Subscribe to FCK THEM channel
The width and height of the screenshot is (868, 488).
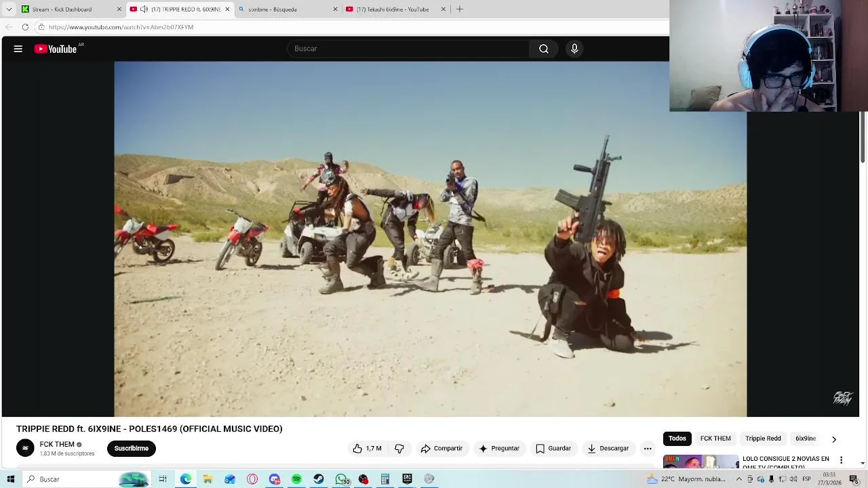(131, 449)
